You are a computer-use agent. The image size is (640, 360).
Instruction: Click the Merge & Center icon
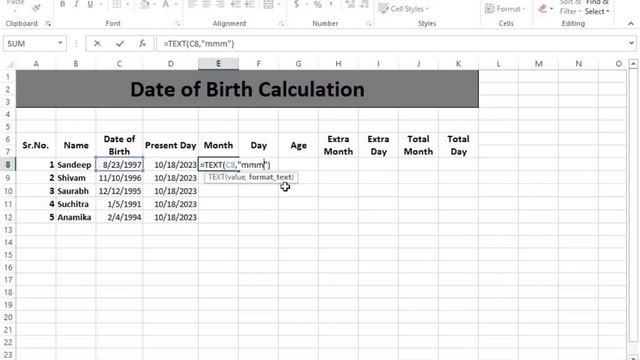click(268, 4)
